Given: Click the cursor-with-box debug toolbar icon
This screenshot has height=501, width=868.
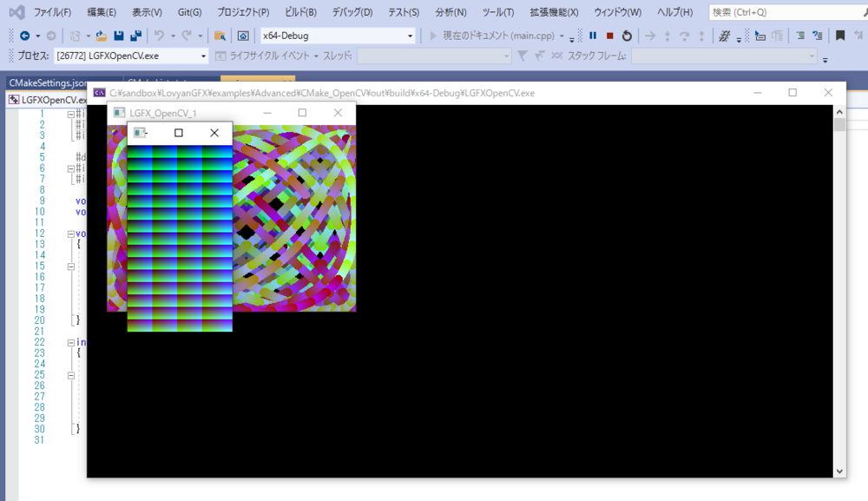Looking at the screenshot, I should (760, 36).
